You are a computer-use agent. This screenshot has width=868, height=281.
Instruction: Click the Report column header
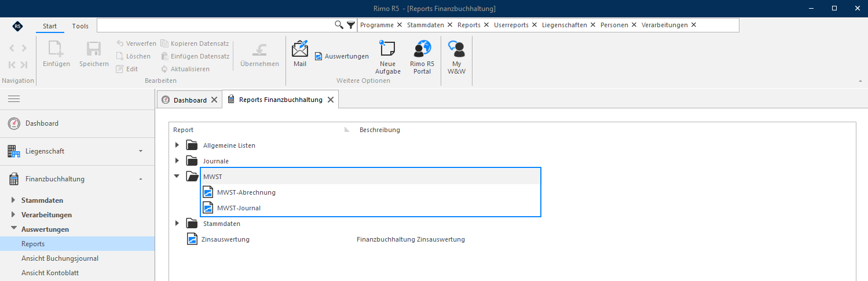(183, 130)
